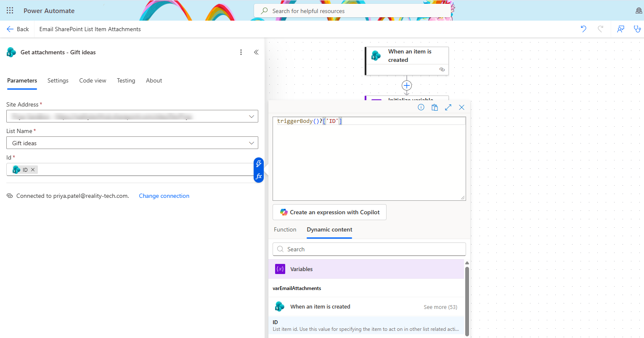Click the top search for helpful resources box
This screenshot has height=338, width=644.
[x=352, y=11]
